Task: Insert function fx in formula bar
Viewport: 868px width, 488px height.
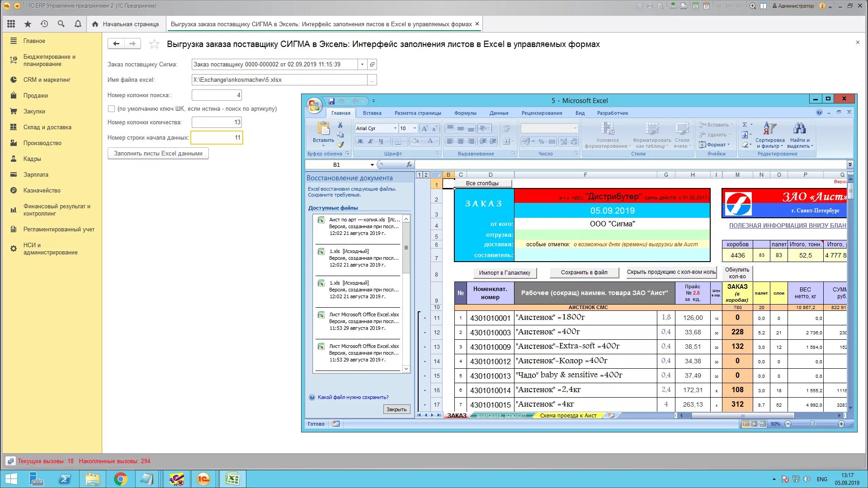Action: [x=409, y=164]
